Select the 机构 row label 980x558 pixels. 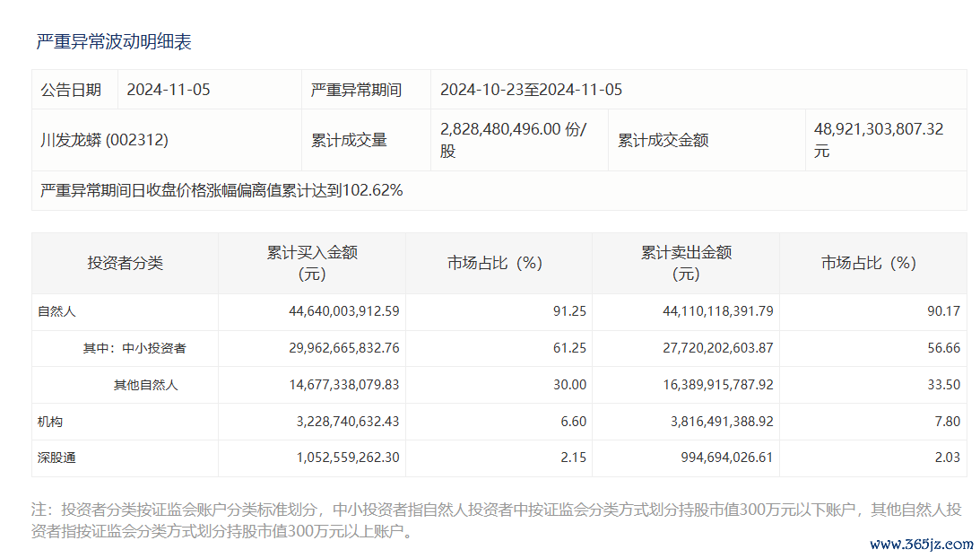pos(50,423)
